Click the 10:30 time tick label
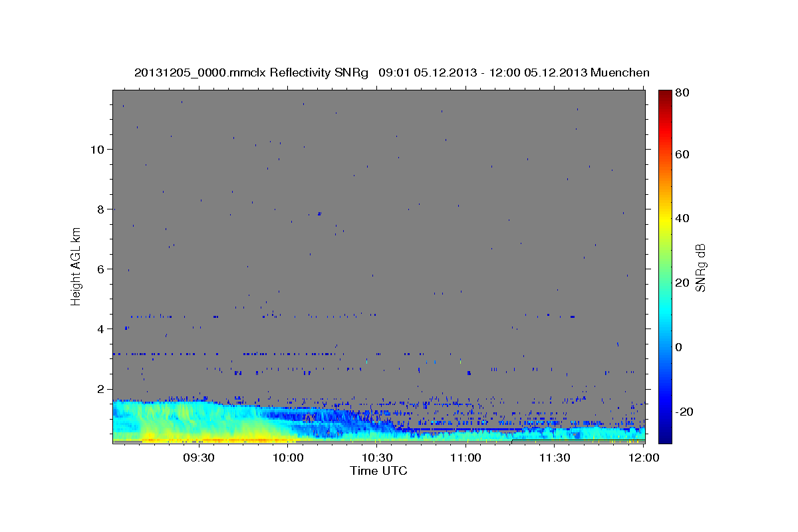Image resolution: width=798 pixels, height=532 pixels. pyautogui.click(x=377, y=458)
